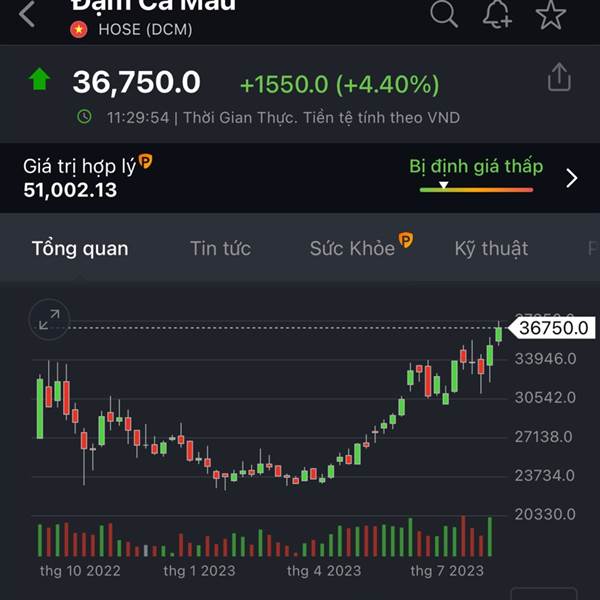Tap the green up-arrow price indicator
Screen dimensions: 600x600
pos(40,80)
